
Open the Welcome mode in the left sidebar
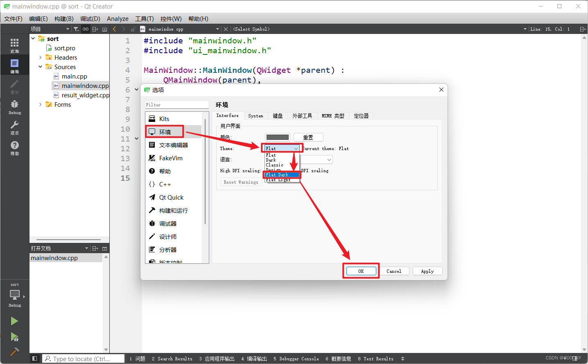click(x=14, y=45)
